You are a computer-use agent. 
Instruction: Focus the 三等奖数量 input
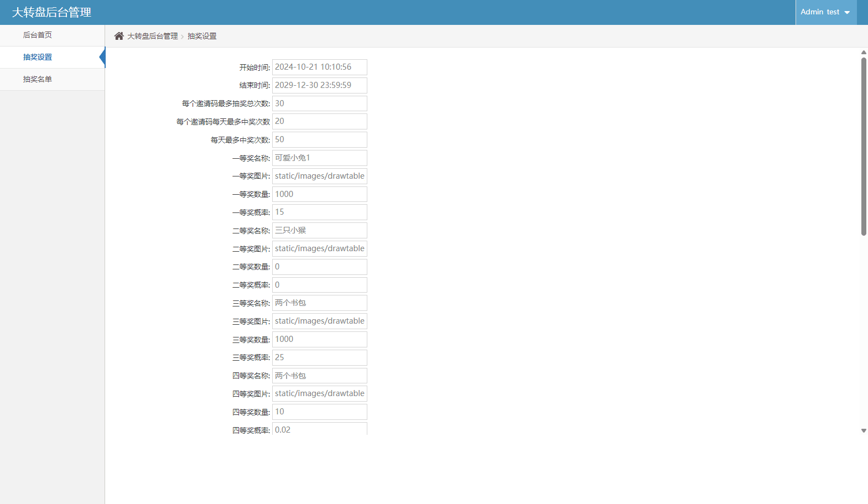point(320,339)
